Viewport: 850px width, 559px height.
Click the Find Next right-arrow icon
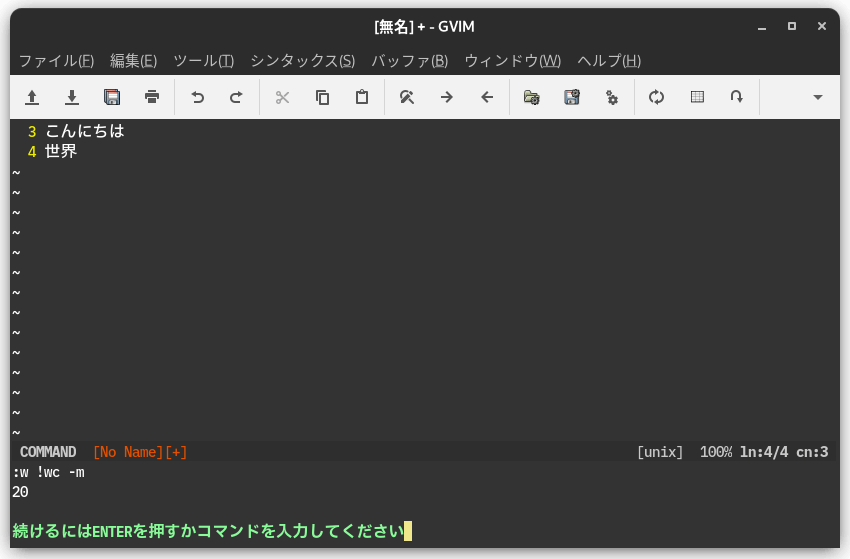[447, 98]
